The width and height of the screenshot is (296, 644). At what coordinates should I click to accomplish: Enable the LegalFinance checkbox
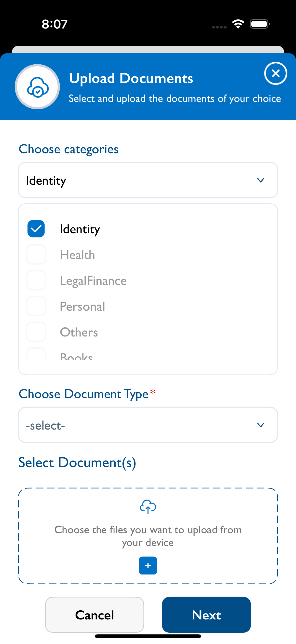coord(36,280)
